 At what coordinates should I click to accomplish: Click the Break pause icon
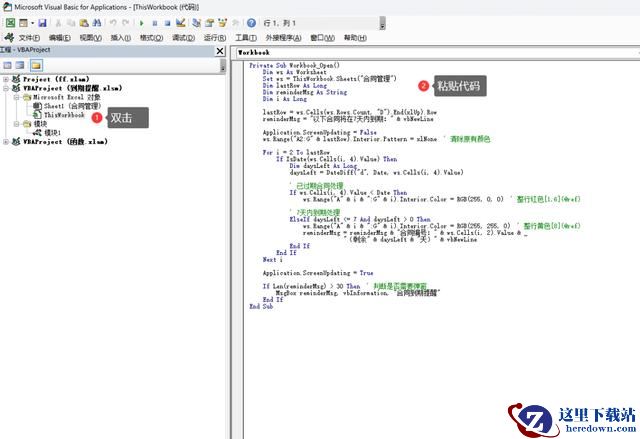click(x=155, y=23)
